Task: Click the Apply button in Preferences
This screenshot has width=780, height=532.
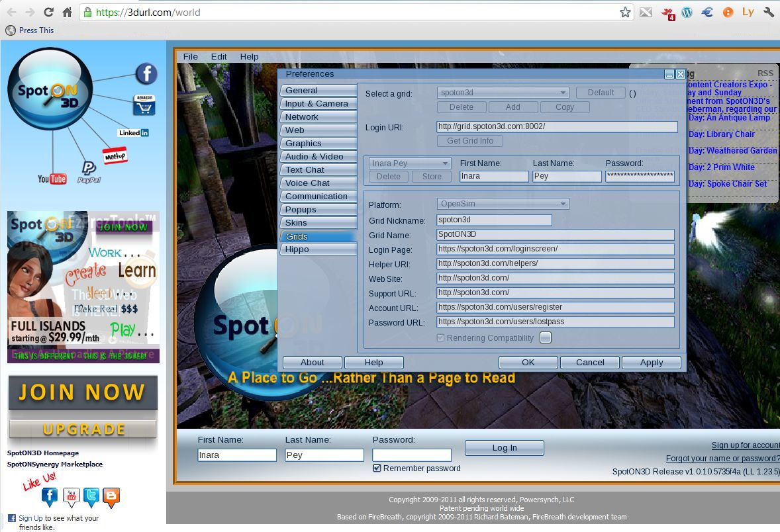Action: pyautogui.click(x=651, y=362)
